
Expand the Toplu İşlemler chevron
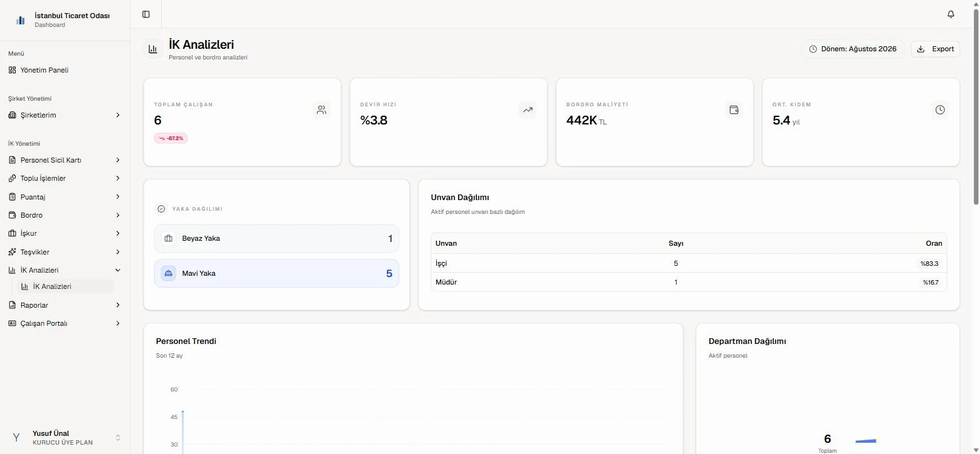117,178
